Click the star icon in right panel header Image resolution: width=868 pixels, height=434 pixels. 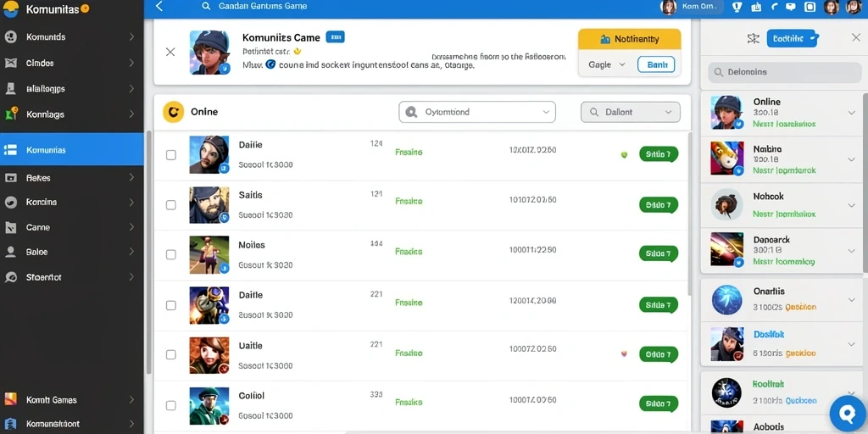click(753, 38)
